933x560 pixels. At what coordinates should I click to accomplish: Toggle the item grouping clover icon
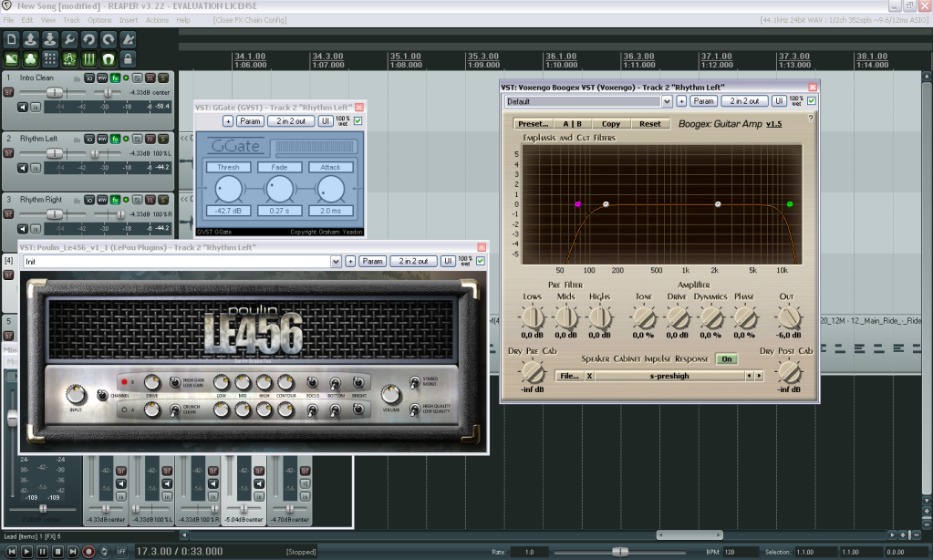click(30, 59)
